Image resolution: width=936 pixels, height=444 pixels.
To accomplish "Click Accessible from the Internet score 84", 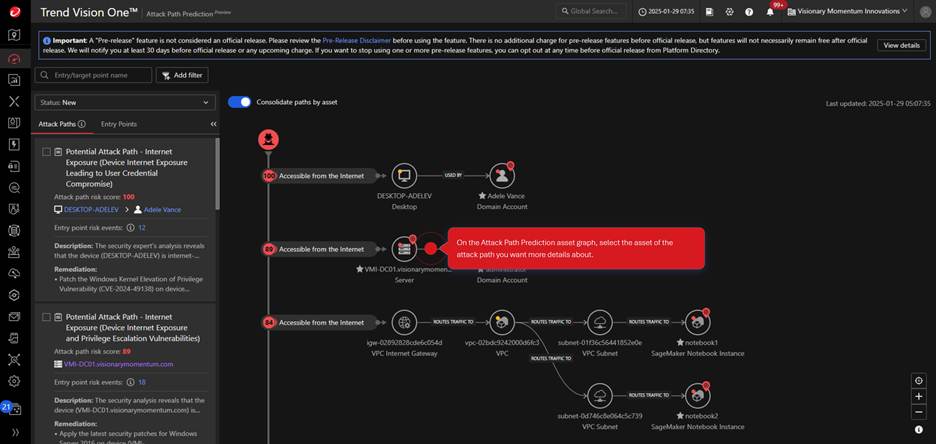I will pyautogui.click(x=321, y=323).
